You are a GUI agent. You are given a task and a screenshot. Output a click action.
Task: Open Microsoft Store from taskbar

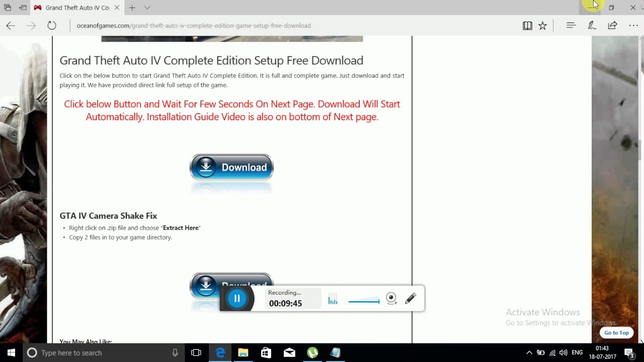click(x=266, y=353)
